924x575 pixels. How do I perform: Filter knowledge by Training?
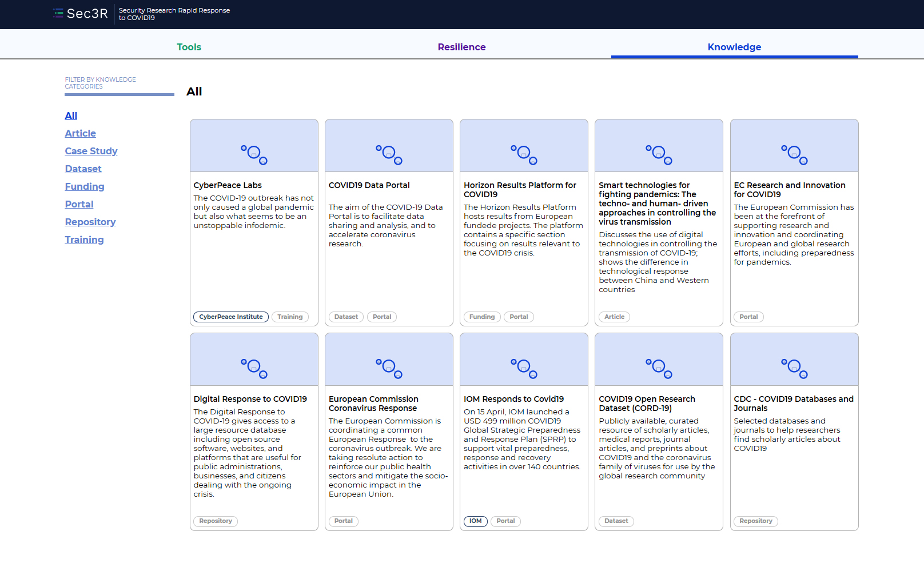pos(84,239)
